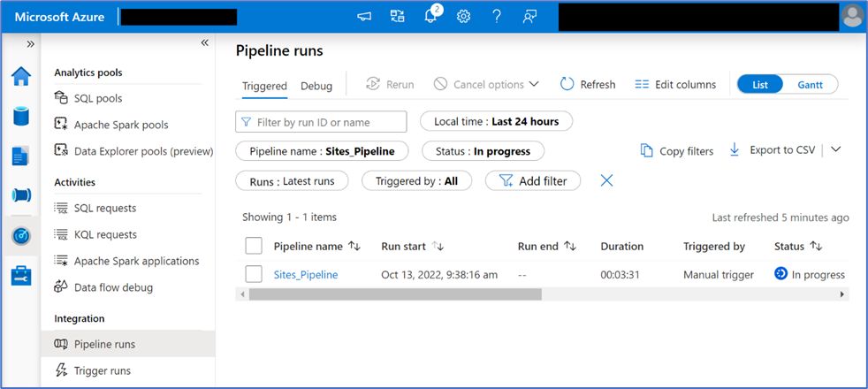The width and height of the screenshot is (868, 389).
Task: Open the notifications bell icon
Action: [x=432, y=16]
